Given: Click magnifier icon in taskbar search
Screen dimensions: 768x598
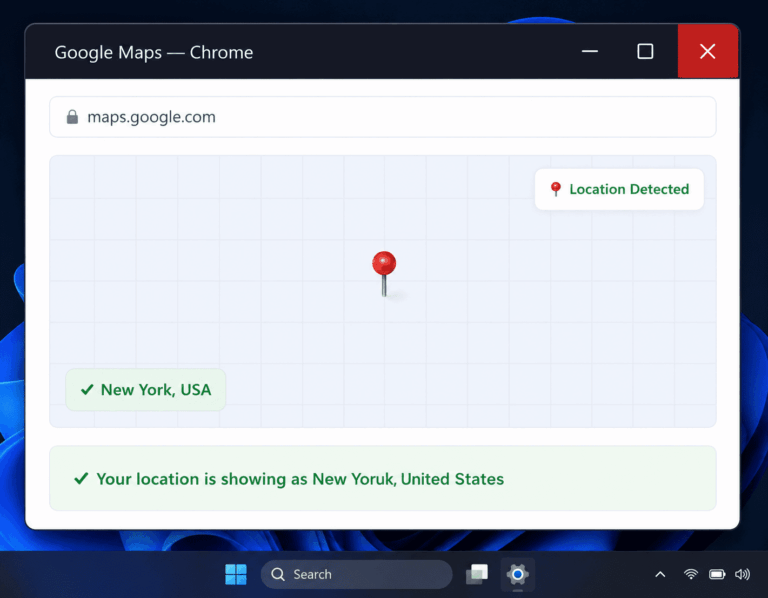Looking at the screenshot, I should (278, 574).
